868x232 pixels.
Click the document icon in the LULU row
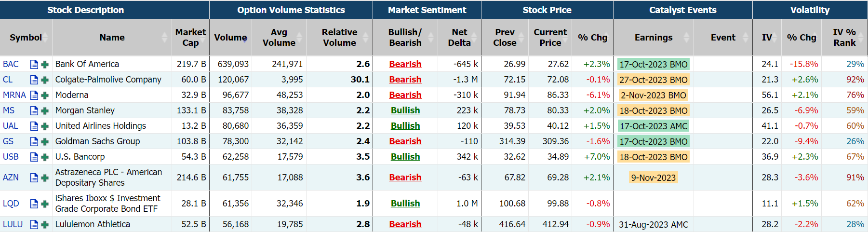tap(34, 224)
